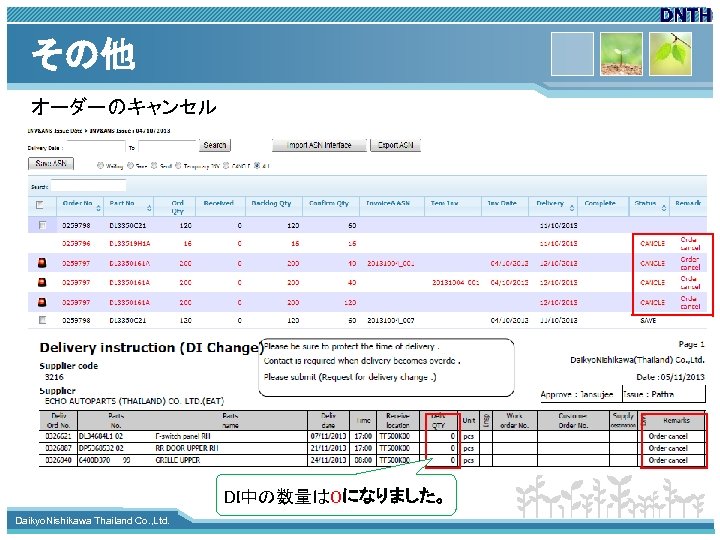Focus the Delivery Date 'To' field
Viewport: 720px width, 540px height.
tap(167, 147)
